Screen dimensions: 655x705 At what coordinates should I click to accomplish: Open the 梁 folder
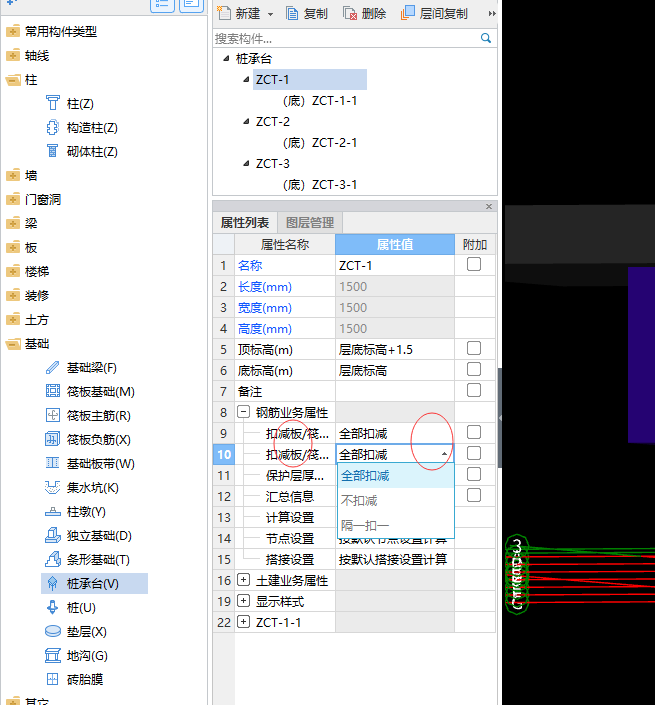[x=13, y=223]
